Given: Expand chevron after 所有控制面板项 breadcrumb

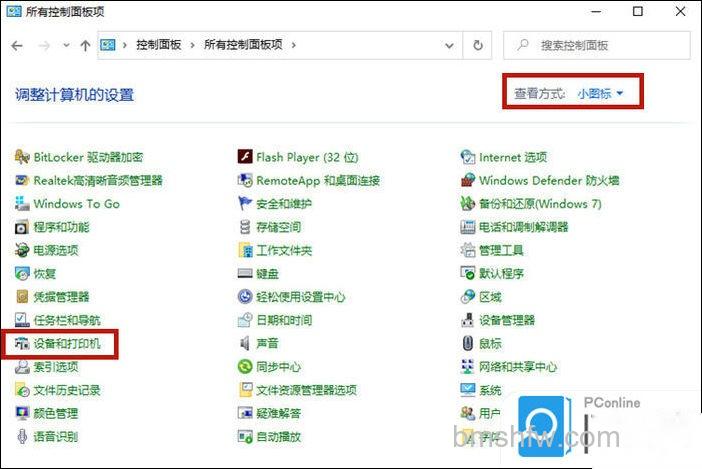Looking at the screenshot, I should (294, 45).
